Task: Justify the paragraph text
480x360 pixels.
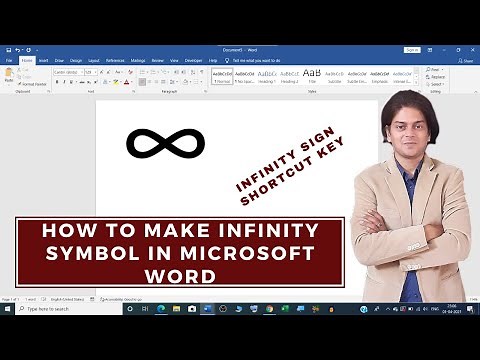Action: [163, 82]
